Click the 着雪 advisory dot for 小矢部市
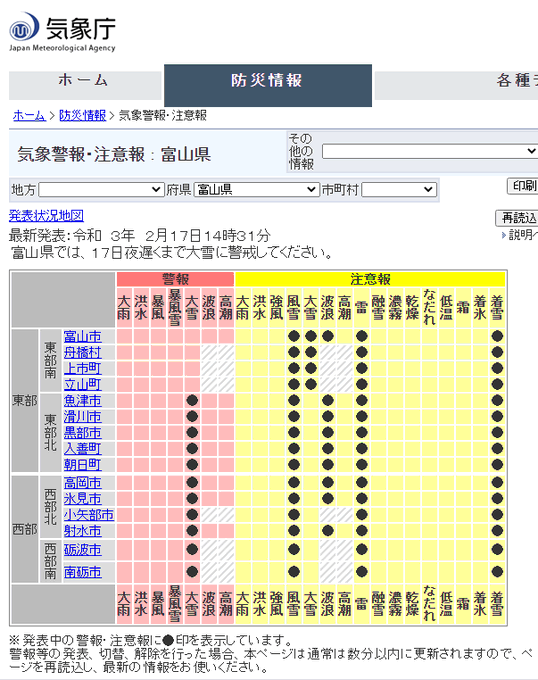The width and height of the screenshot is (538, 680). click(x=497, y=515)
